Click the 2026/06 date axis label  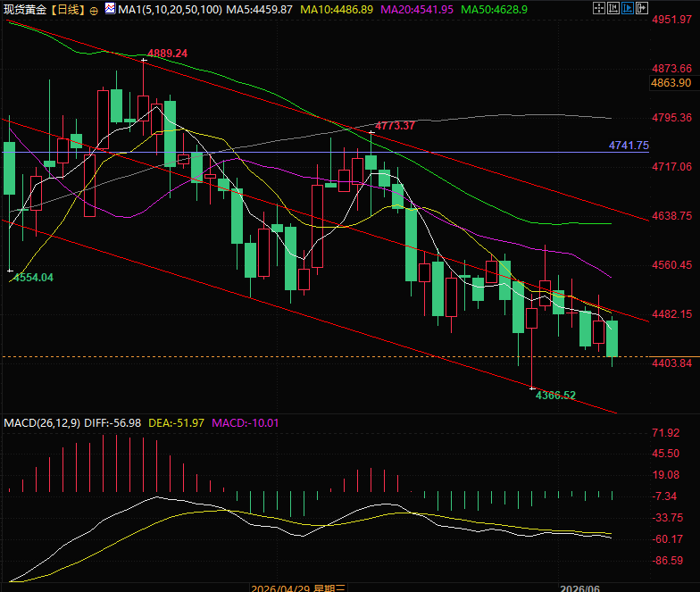click(580, 588)
